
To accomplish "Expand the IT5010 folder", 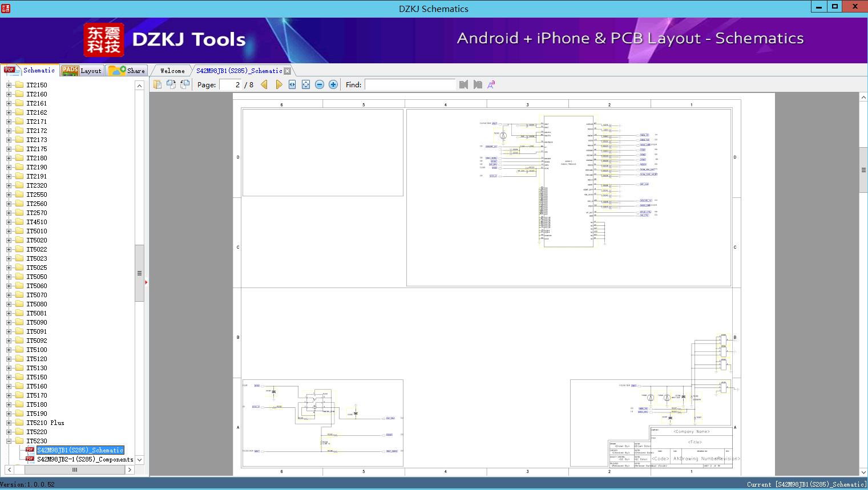I will (9, 231).
